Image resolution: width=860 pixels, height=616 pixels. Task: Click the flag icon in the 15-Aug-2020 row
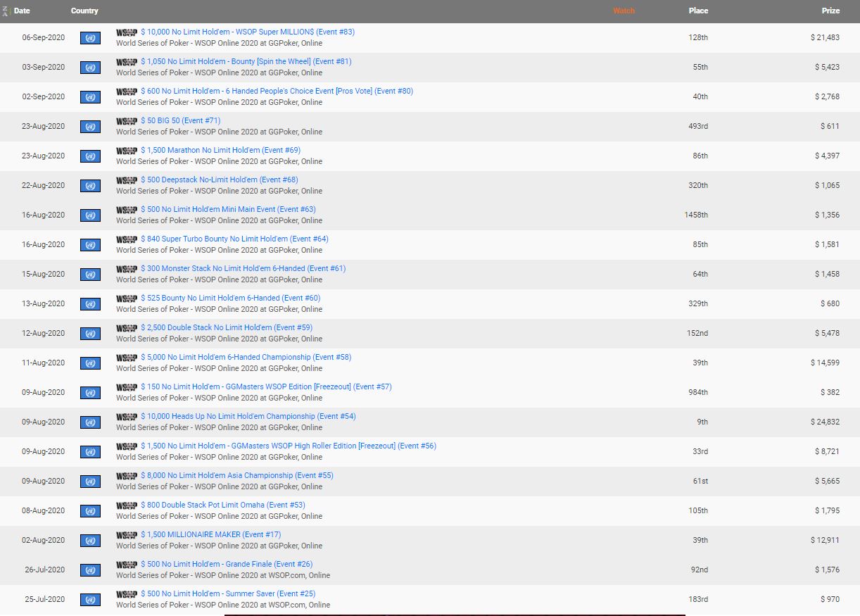[90, 275]
